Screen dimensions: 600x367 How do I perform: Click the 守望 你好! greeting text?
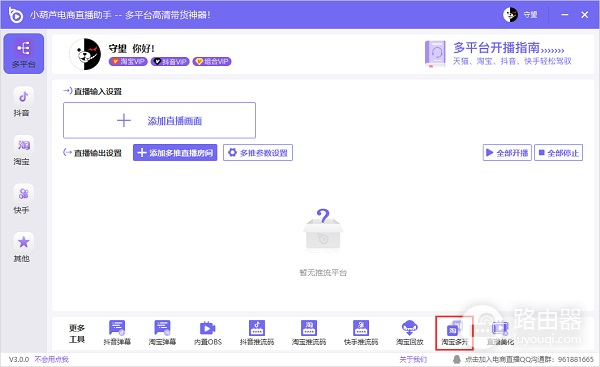click(131, 49)
